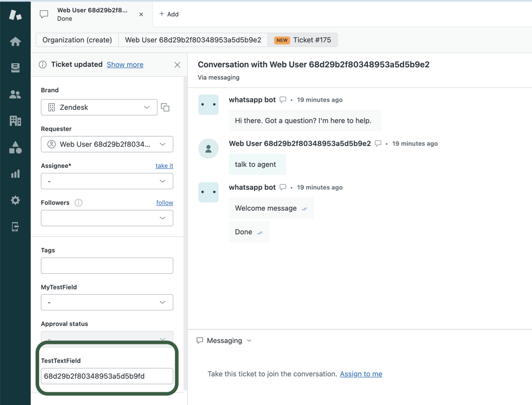Open the Home icon in sidebar

tap(15, 42)
